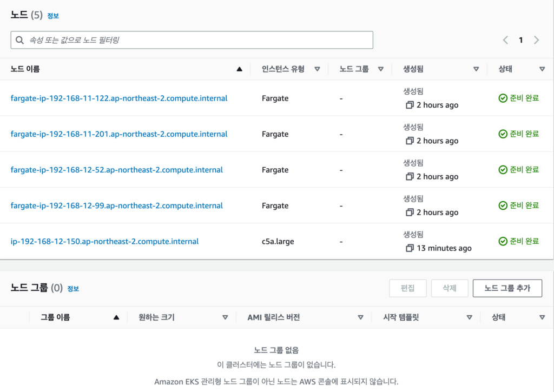This screenshot has height=392, width=554.
Task: Open node ip-192-168-12-150.ap-northeast-2.compute.internal
Action: (104, 241)
